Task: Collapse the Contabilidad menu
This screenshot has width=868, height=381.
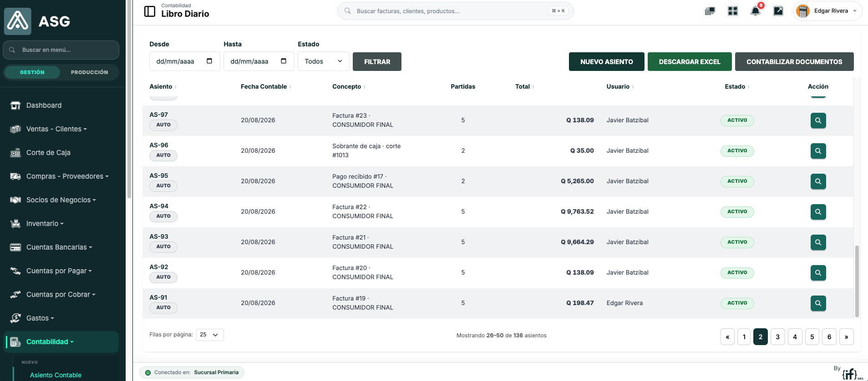Action: 61,342
